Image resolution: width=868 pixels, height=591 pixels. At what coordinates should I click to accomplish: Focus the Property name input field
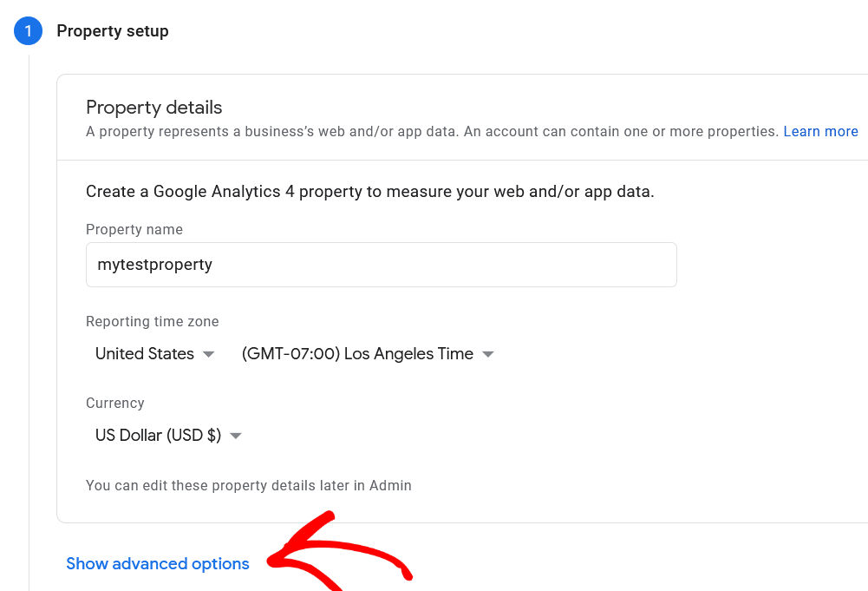point(381,265)
